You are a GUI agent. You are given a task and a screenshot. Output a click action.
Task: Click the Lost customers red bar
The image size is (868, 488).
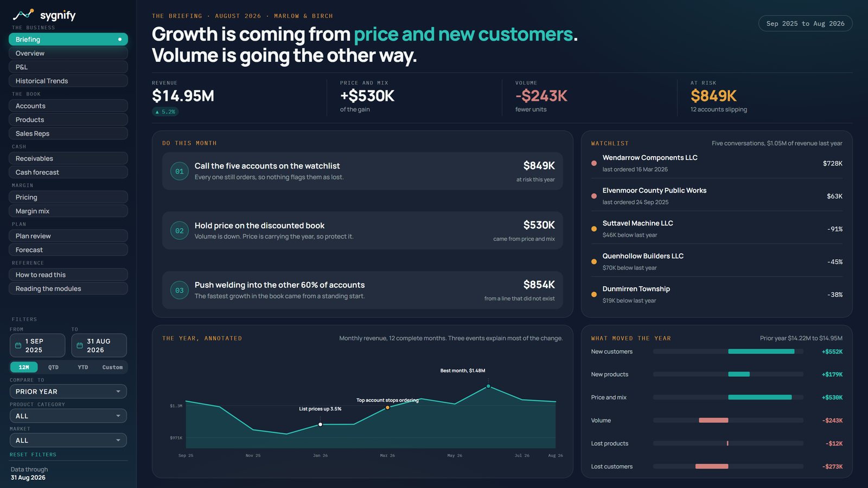point(712,466)
